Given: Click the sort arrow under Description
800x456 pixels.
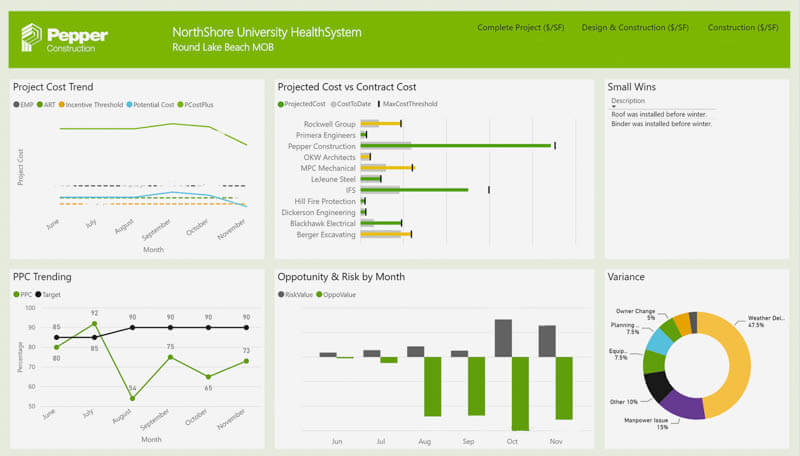Looking at the screenshot, I should pyautogui.click(x=614, y=107).
